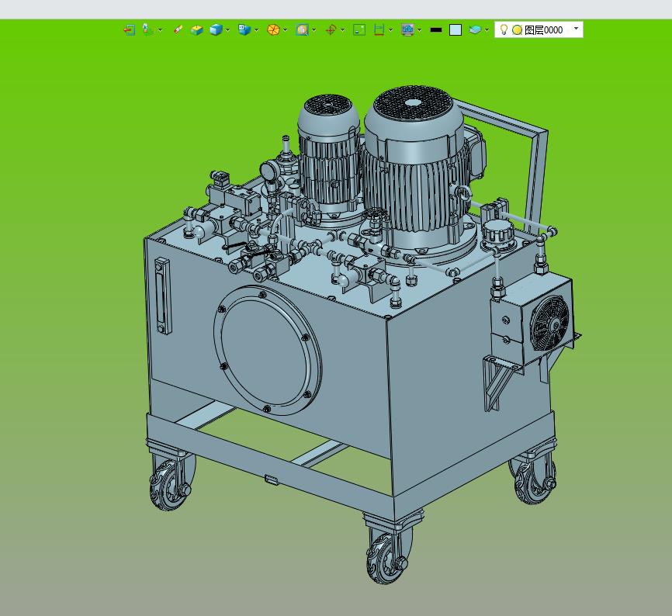Click the orange wireframe sphere icon

tap(273, 29)
